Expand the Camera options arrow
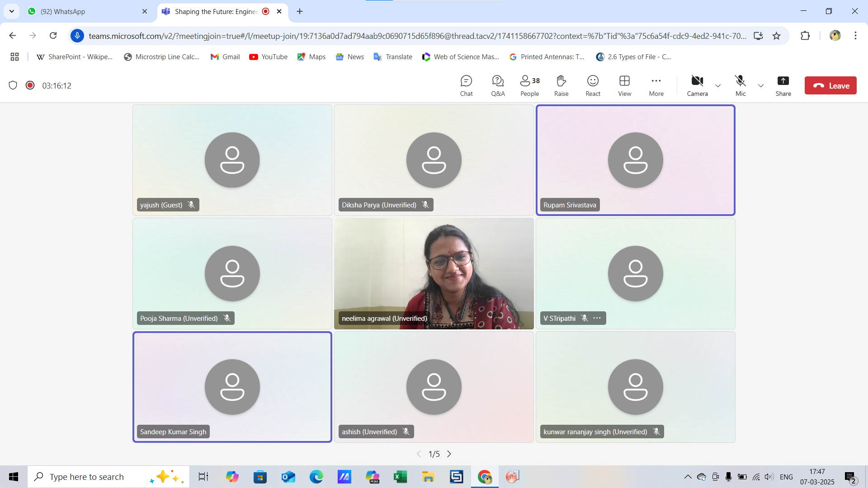 click(x=718, y=86)
